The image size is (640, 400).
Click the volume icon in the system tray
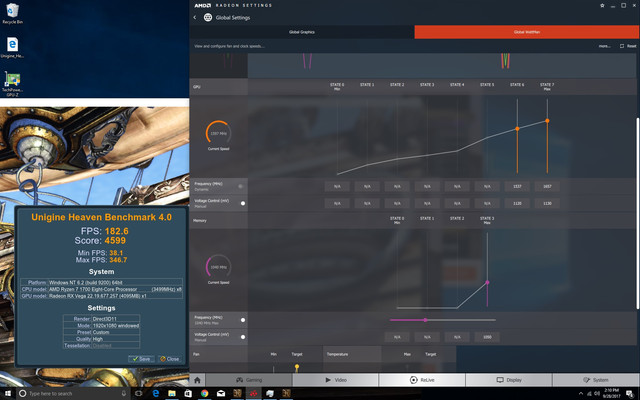(597, 393)
